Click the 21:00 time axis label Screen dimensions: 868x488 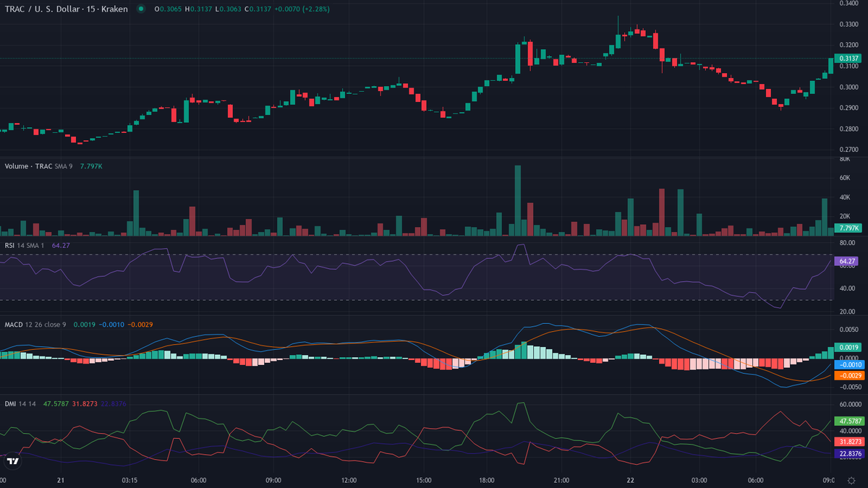coord(561,480)
